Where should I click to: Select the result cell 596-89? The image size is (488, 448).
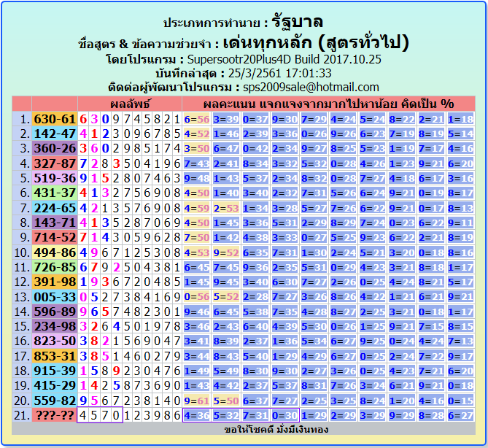click(55, 312)
